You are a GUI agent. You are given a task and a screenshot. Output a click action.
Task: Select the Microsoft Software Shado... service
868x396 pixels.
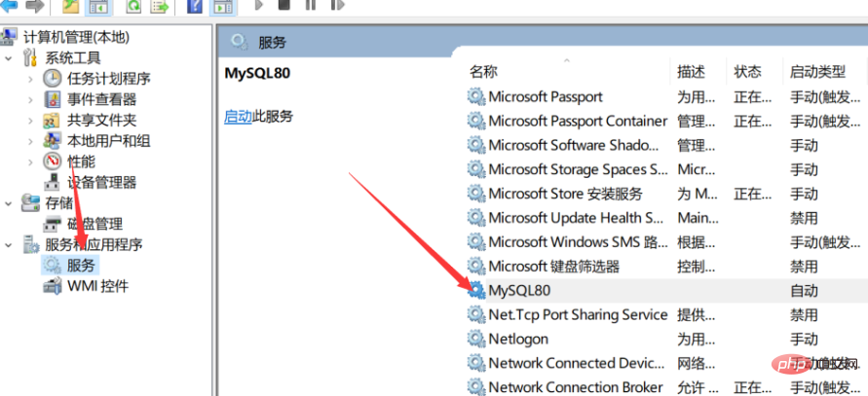pos(574,145)
